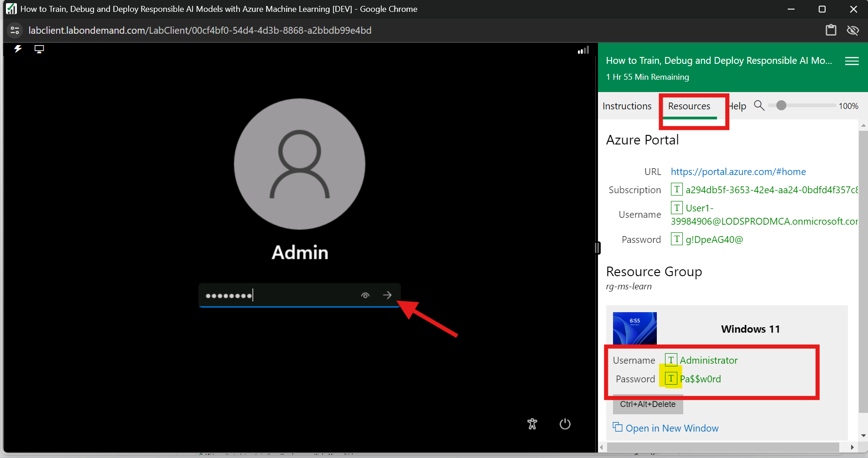The height and width of the screenshot is (458, 868).
Task: Click the signal strength bars icon
Action: click(x=583, y=50)
